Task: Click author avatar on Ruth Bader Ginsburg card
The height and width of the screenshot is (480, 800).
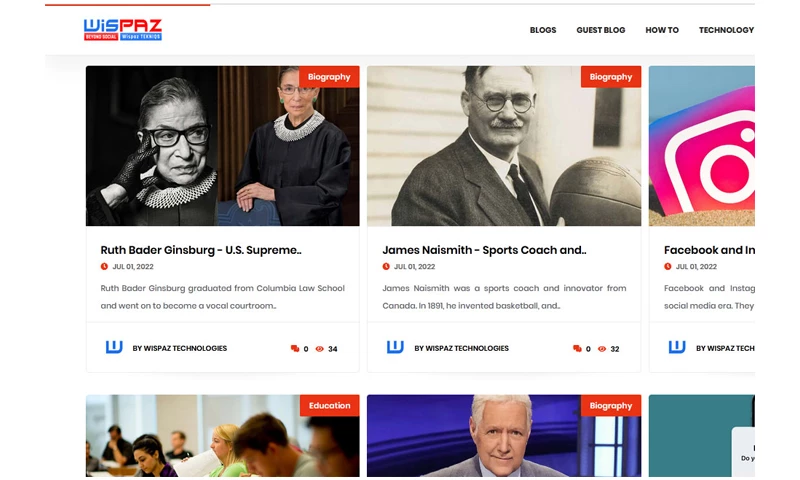Action: click(114, 347)
